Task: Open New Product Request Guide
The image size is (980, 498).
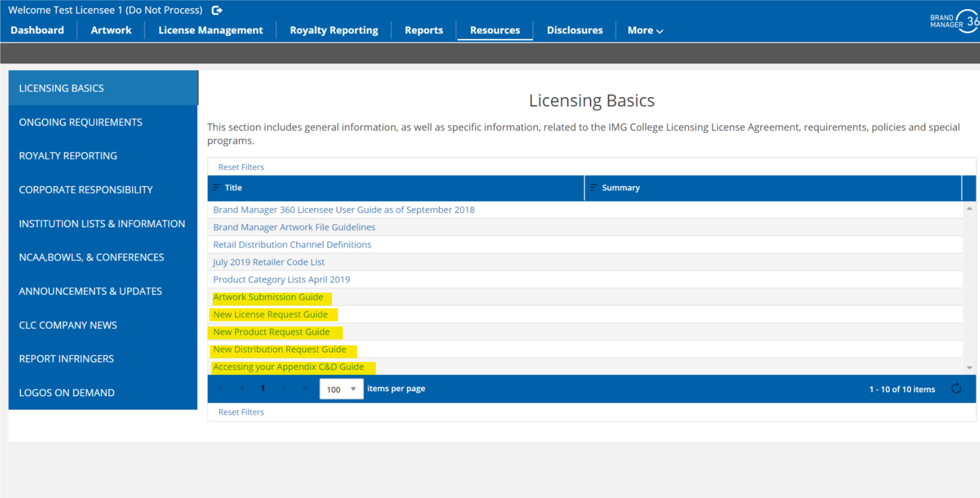Action: pyautogui.click(x=271, y=332)
